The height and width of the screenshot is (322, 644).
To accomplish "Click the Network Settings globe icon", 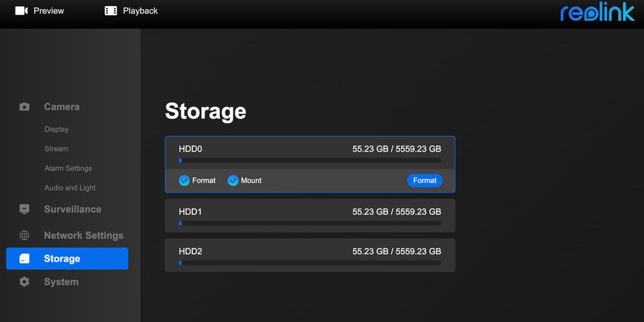I will pyautogui.click(x=25, y=235).
